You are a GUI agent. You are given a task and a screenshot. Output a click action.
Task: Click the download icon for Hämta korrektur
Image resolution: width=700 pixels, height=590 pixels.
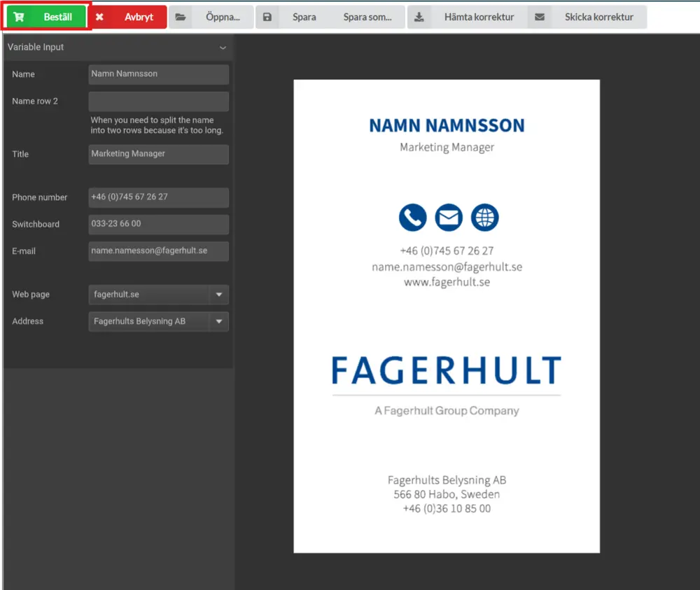pos(419,17)
